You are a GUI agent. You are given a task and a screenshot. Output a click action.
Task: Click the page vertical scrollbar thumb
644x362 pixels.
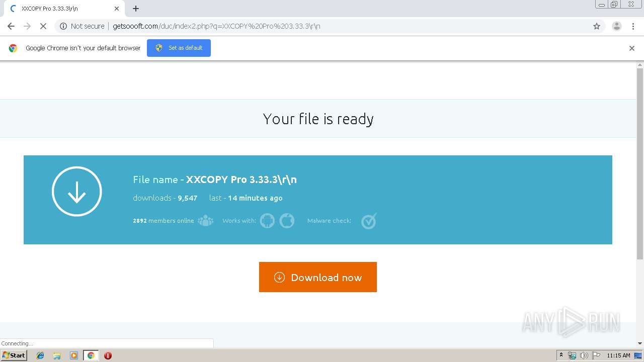tap(640, 163)
